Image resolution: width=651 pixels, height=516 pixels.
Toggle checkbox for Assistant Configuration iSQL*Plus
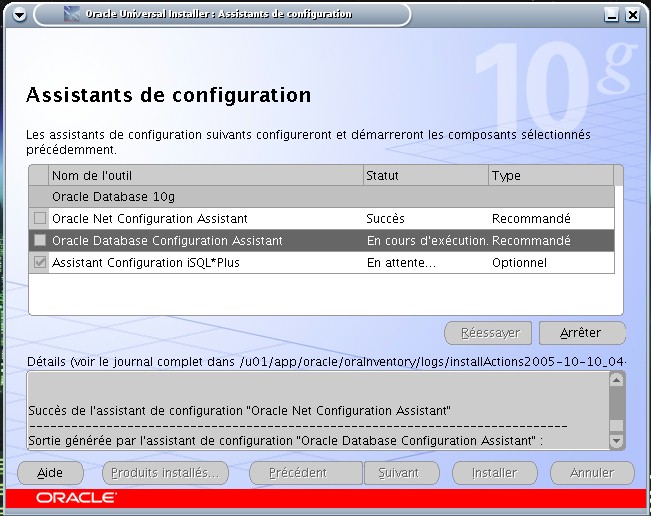tap(40, 262)
